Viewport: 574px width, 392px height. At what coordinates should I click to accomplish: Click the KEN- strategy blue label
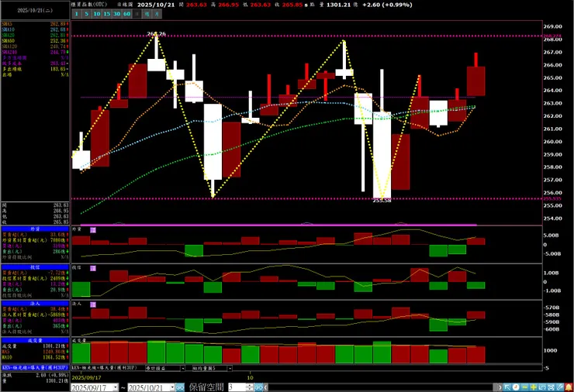(x=35, y=367)
